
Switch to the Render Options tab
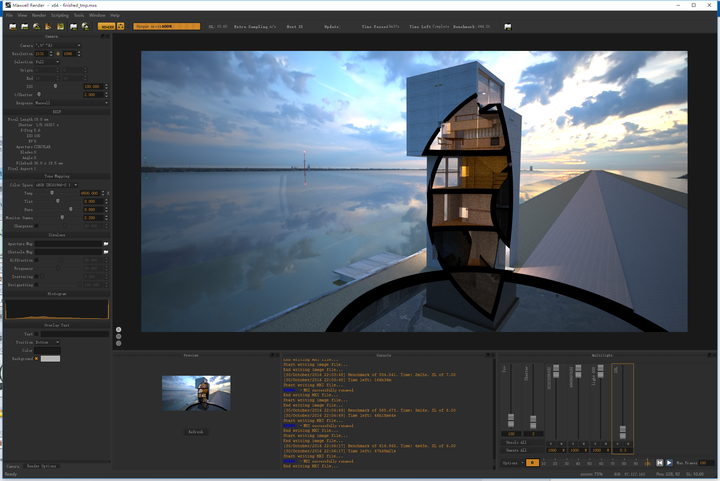pyautogui.click(x=41, y=466)
